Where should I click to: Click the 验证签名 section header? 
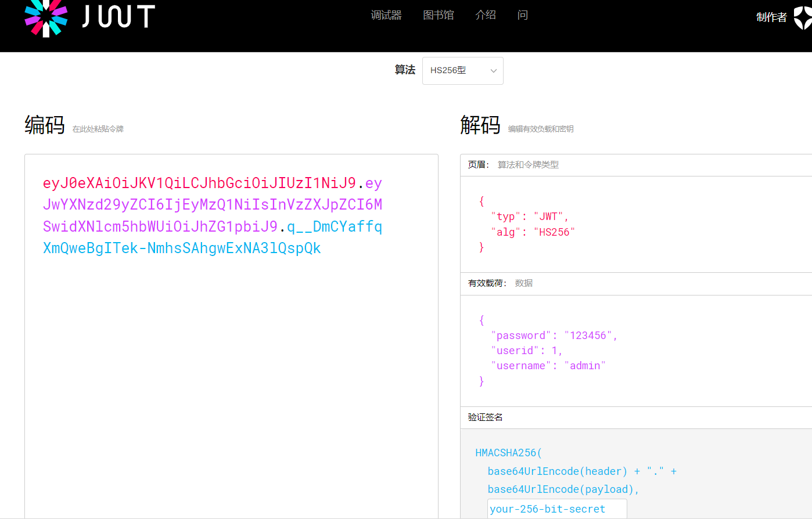click(x=484, y=417)
